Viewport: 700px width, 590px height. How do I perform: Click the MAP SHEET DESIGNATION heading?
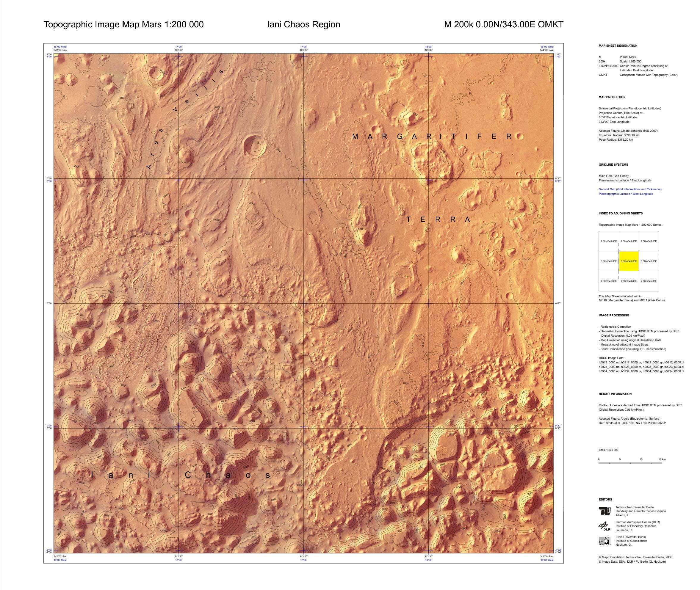tap(618, 46)
